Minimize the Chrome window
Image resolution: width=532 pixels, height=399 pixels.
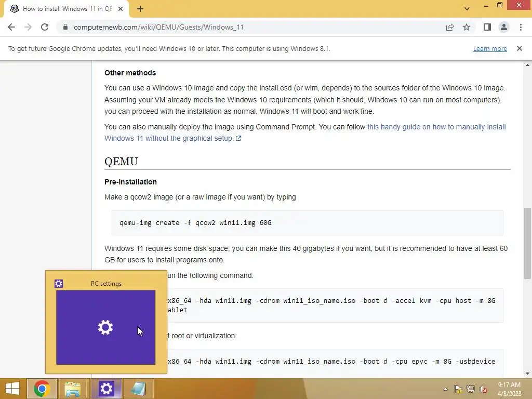tap(486, 5)
